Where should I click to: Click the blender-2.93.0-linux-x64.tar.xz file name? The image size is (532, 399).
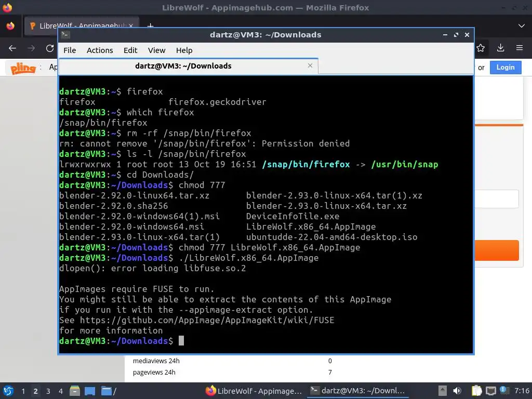pyautogui.click(x=326, y=206)
